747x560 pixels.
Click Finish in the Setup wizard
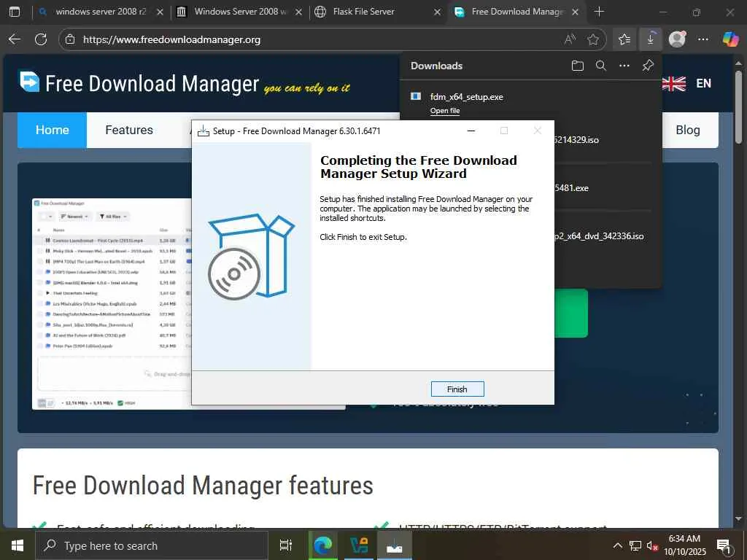[457, 389]
